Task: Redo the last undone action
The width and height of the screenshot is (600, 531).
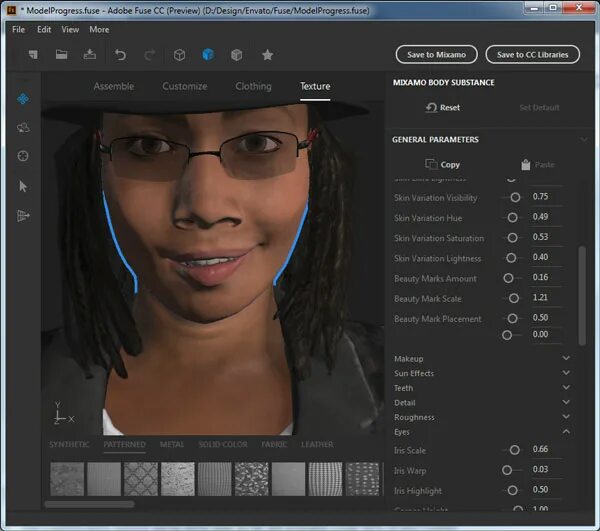Action: coord(149,55)
